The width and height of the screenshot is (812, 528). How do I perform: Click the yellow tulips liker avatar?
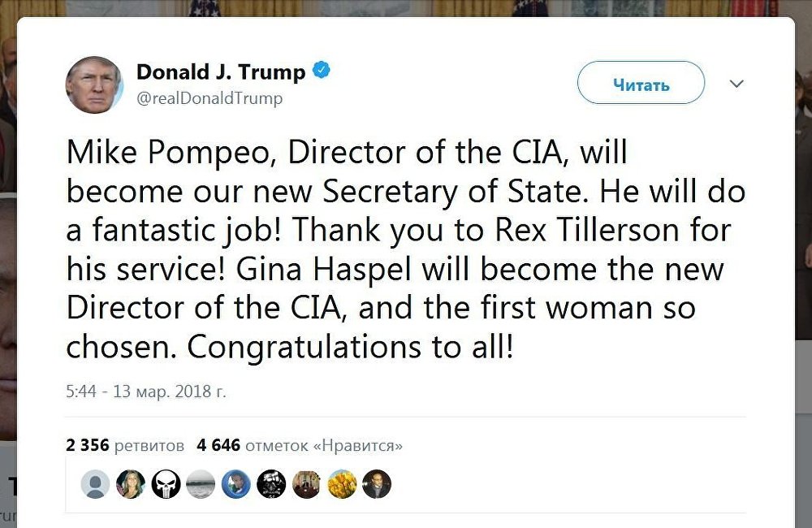342,484
